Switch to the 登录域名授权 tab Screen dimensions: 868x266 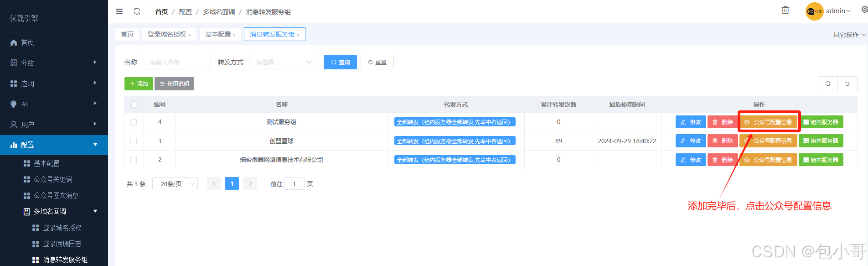(x=166, y=34)
